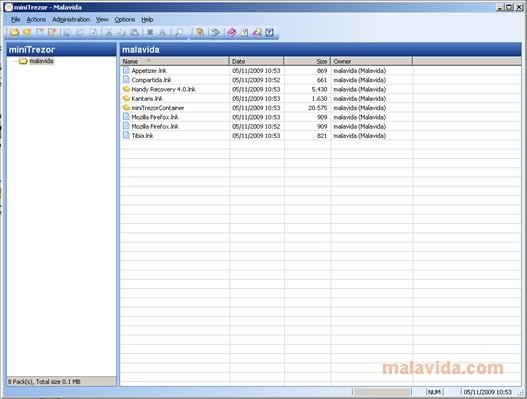527x399 pixels.
Task: Open the File menu
Action: click(15, 19)
